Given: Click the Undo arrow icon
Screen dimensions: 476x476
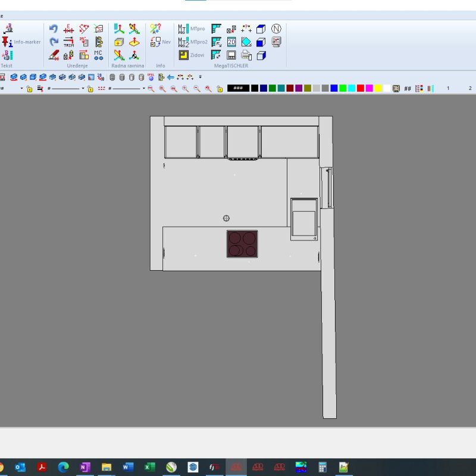Looking at the screenshot, I should click(54, 29).
